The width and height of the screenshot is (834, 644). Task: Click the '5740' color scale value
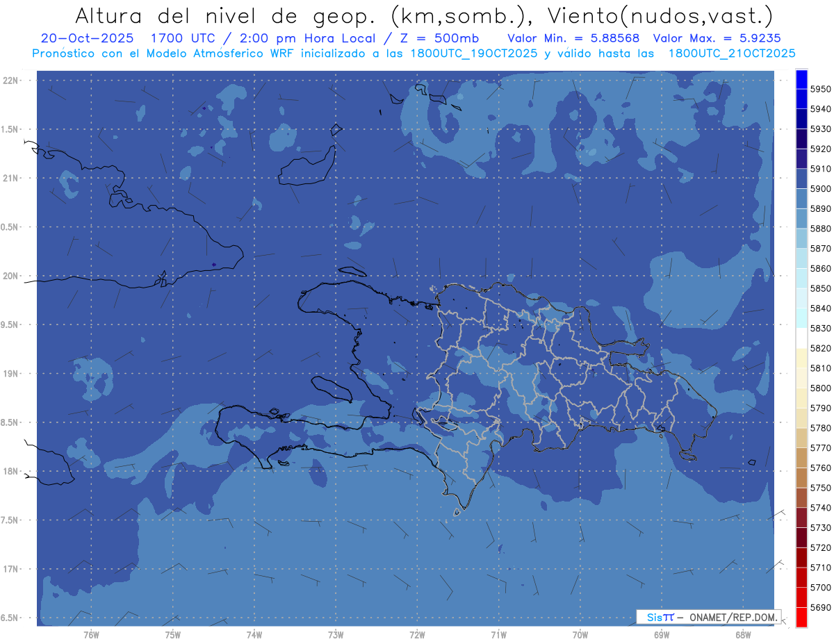point(821,508)
